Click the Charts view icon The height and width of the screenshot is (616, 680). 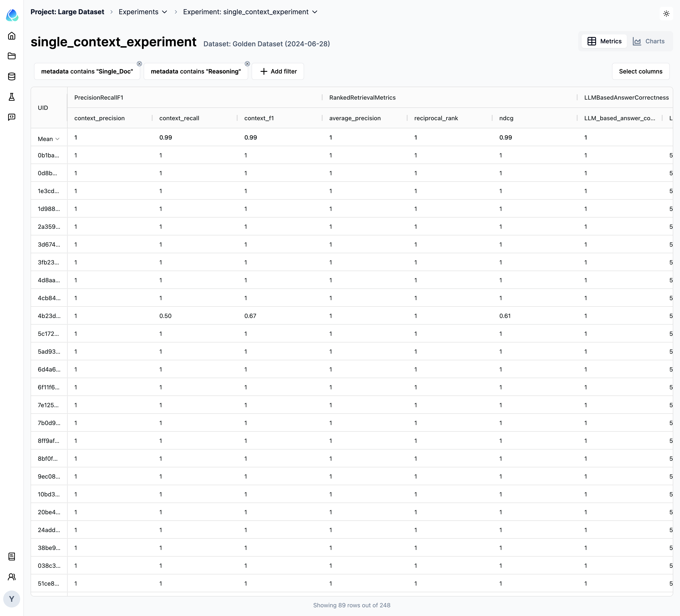click(x=637, y=41)
